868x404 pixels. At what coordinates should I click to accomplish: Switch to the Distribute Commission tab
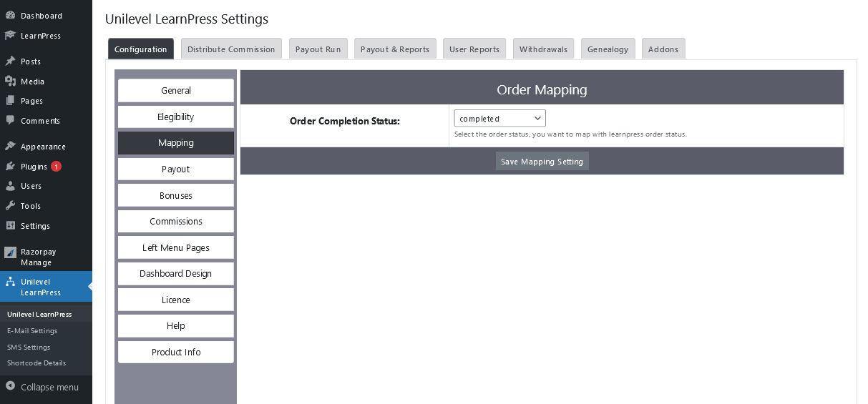[231, 49]
